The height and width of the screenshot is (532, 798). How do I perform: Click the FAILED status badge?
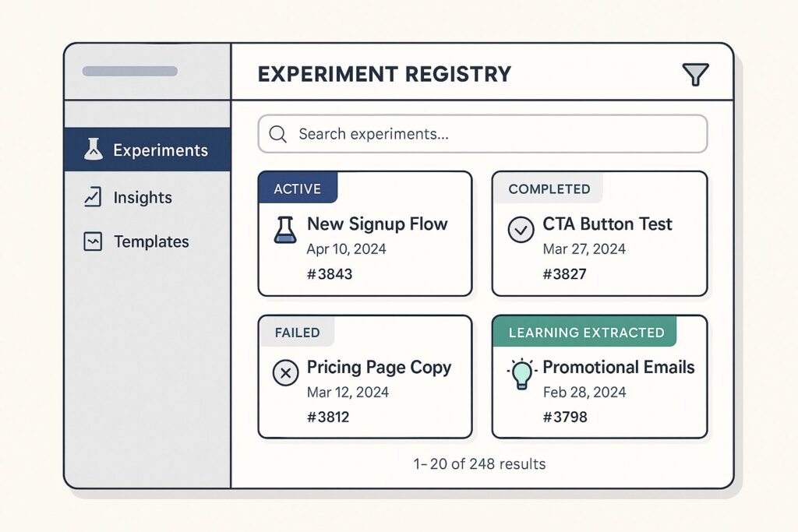297,332
